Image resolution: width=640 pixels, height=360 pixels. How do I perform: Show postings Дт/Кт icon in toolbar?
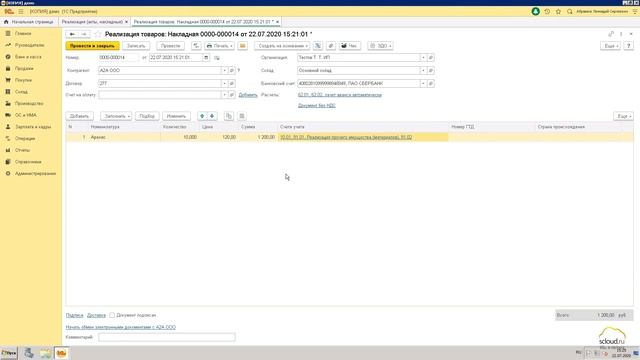pyautogui.click(x=196, y=46)
